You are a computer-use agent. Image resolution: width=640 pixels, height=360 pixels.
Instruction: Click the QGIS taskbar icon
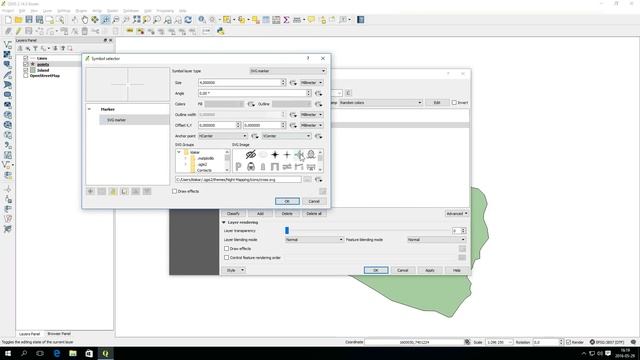105,353
